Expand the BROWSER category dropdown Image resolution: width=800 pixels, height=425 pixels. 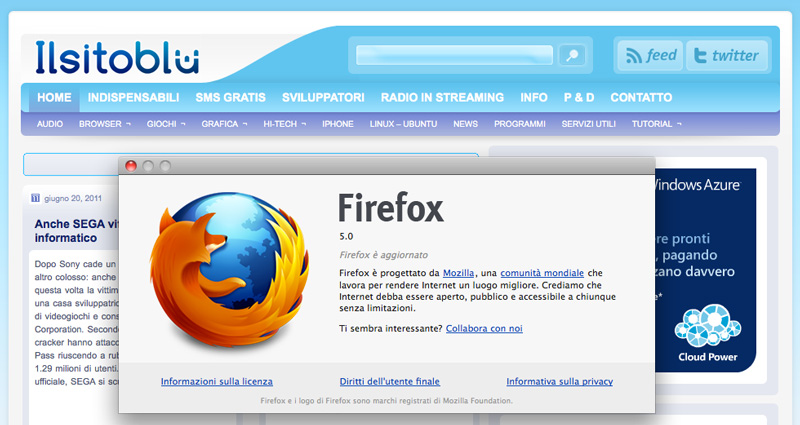click(x=105, y=124)
